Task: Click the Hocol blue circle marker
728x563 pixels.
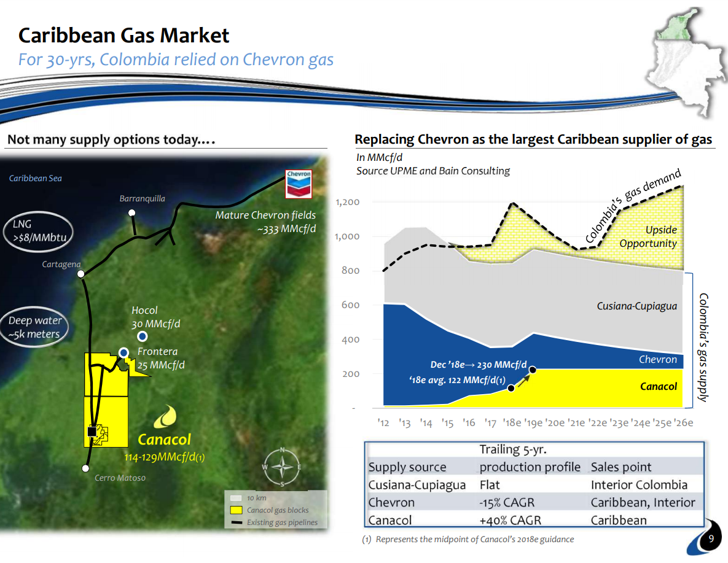Action: pyautogui.click(x=143, y=336)
